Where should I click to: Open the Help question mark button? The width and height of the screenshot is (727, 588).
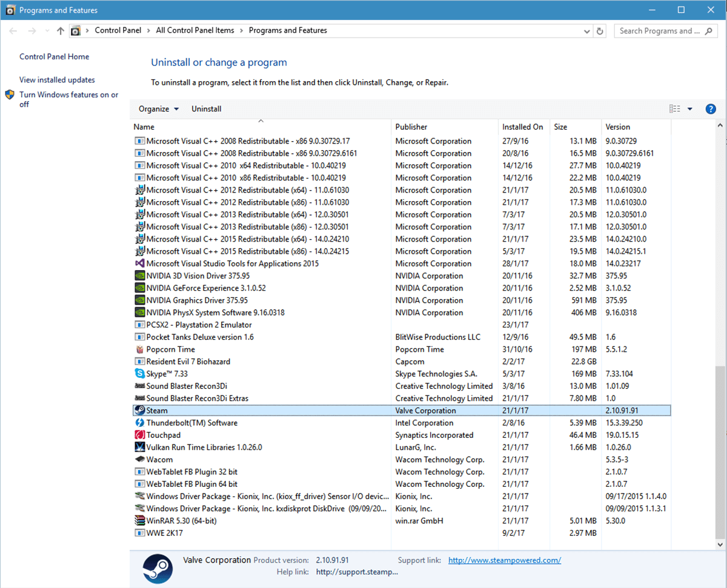click(711, 109)
